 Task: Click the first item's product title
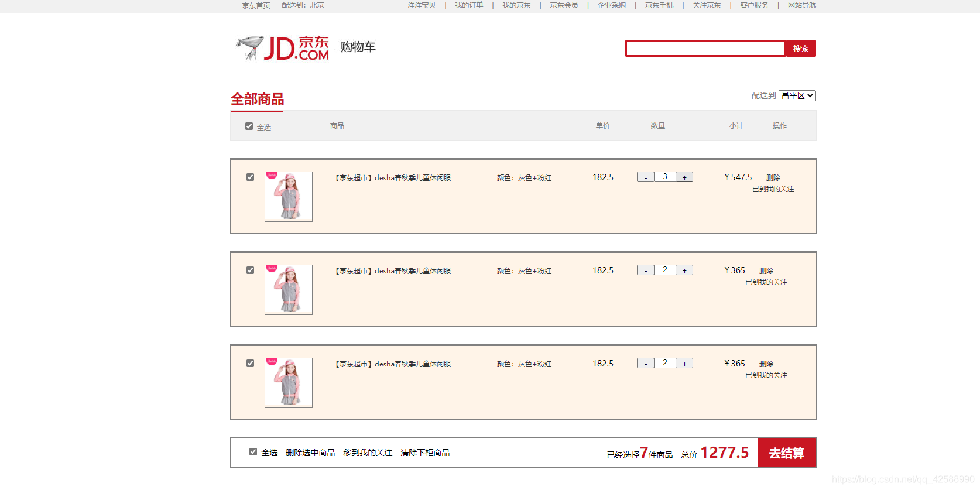[393, 178]
